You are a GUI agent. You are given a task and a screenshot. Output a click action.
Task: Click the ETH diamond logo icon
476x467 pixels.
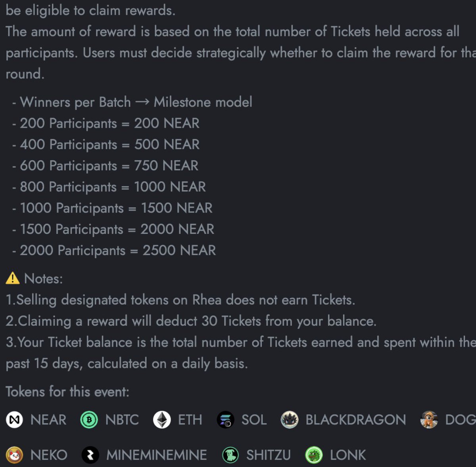(x=162, y=419)
